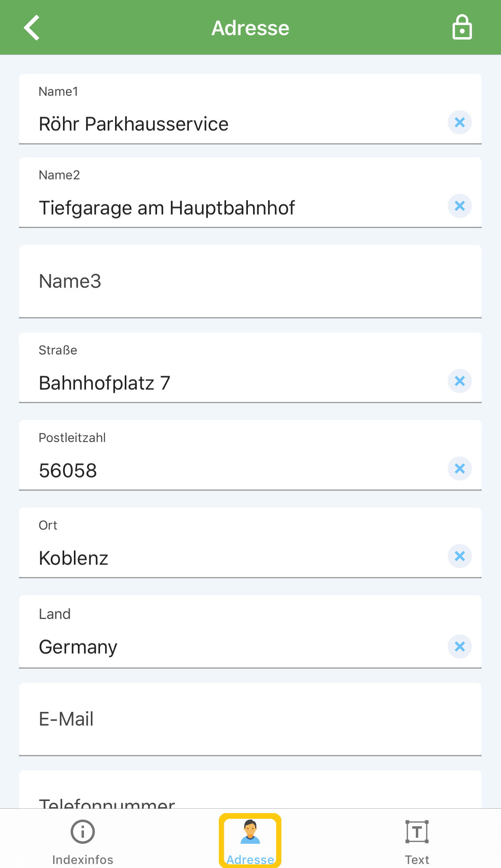Screen dimensions: 501x868
Task: Open the Indexinfos tab
Action: tap(83, 842)
